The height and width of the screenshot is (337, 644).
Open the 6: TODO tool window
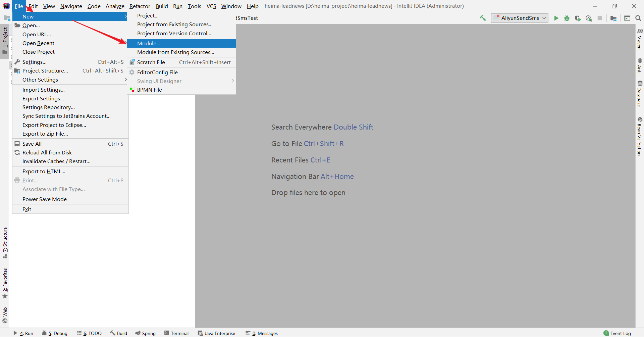pos(89,333)
